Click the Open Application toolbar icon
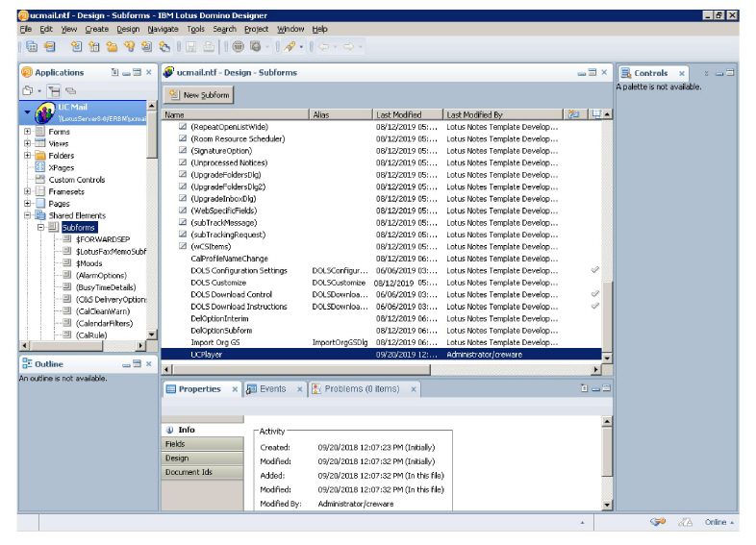Image resolution: width=756 pixels, height=545 pixels. tap(33, 47)
